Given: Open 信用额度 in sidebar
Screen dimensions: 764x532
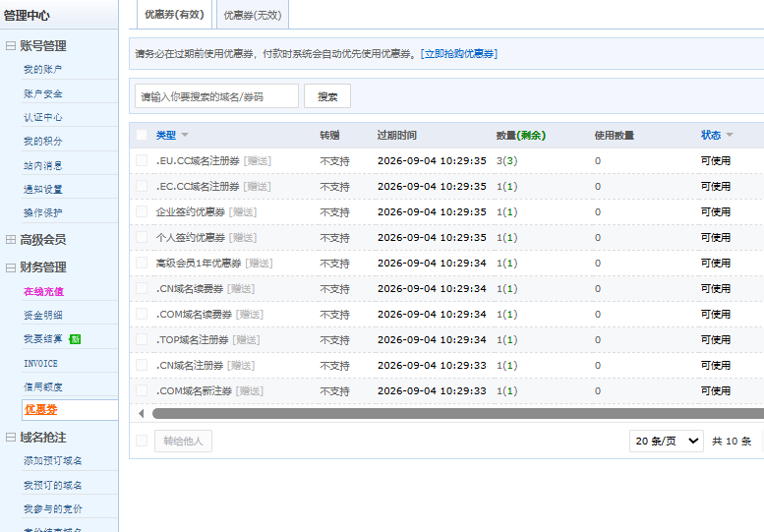Looking at the screenshot, I should click(43, 386).
